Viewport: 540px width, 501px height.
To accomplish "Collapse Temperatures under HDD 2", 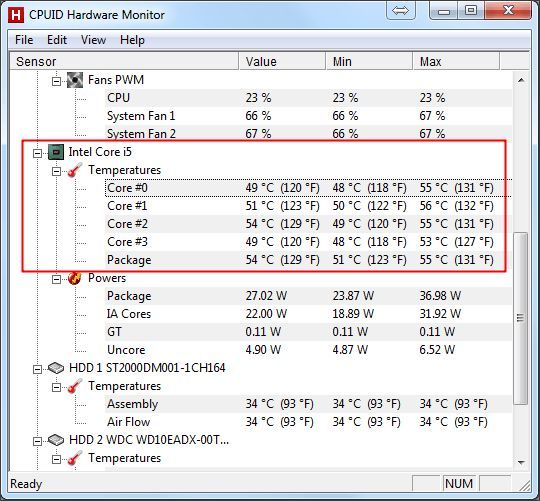I will (56, 460).
